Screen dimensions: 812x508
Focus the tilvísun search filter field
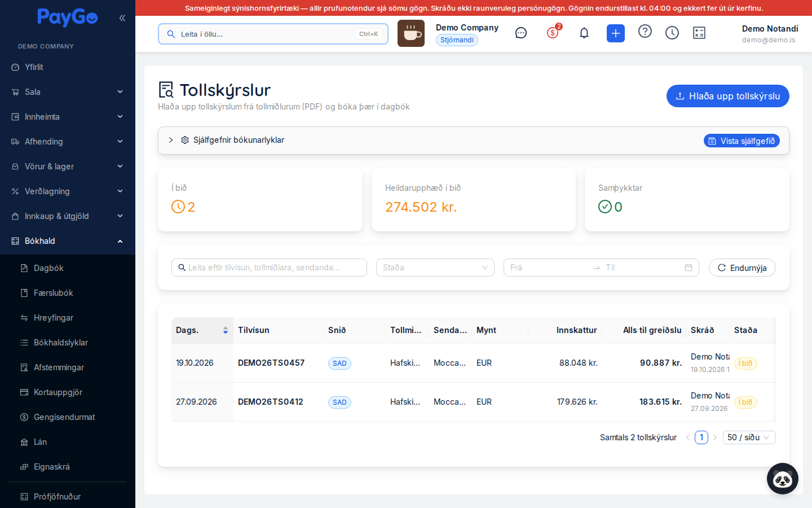tap(269, 268)
